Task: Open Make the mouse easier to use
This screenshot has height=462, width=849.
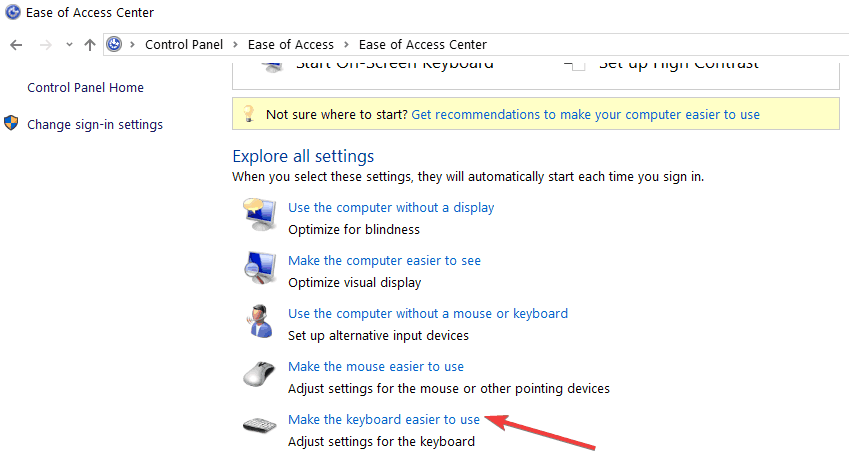Action: [x=376, y=367]
